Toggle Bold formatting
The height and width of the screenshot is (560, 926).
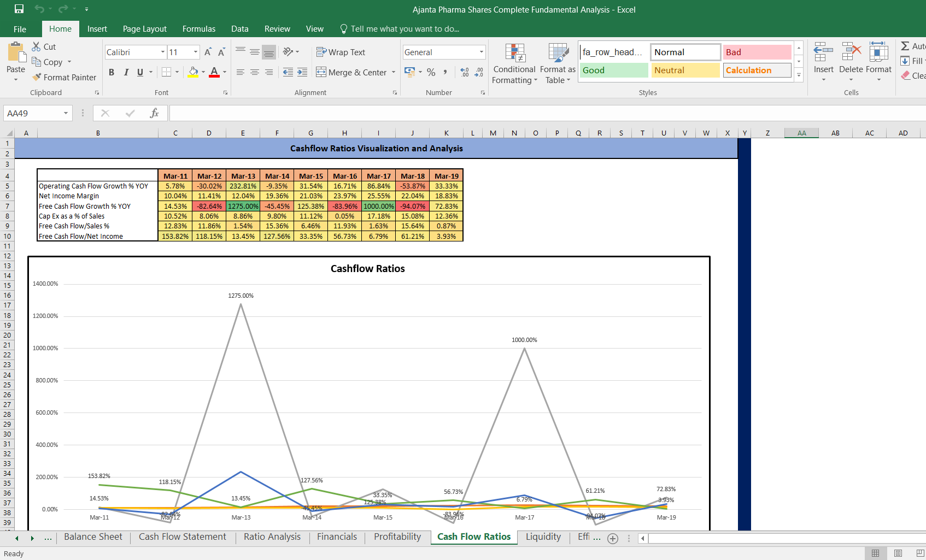pos(112,72)
